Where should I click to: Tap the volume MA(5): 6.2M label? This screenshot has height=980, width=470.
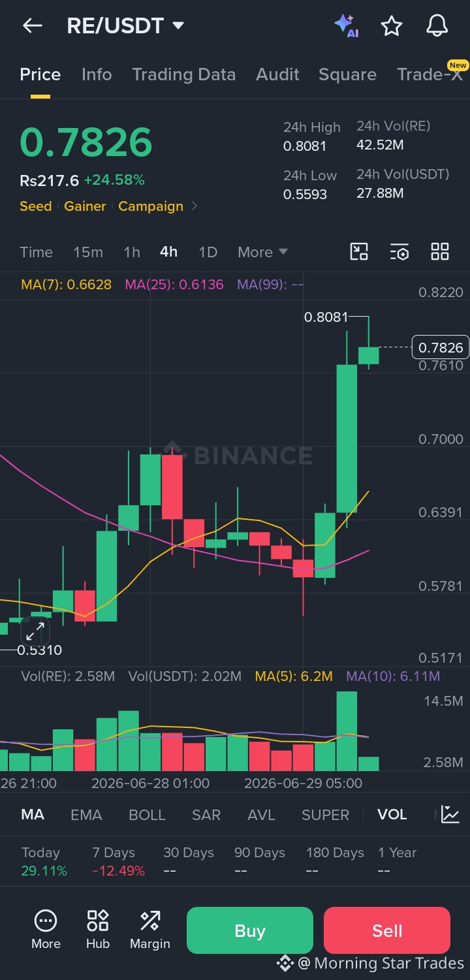[x=294, y=676]
